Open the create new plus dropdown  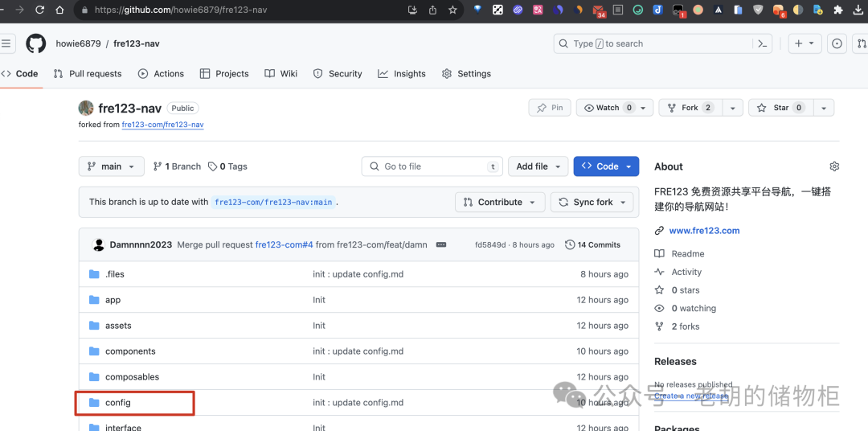(x=805, y=43)
